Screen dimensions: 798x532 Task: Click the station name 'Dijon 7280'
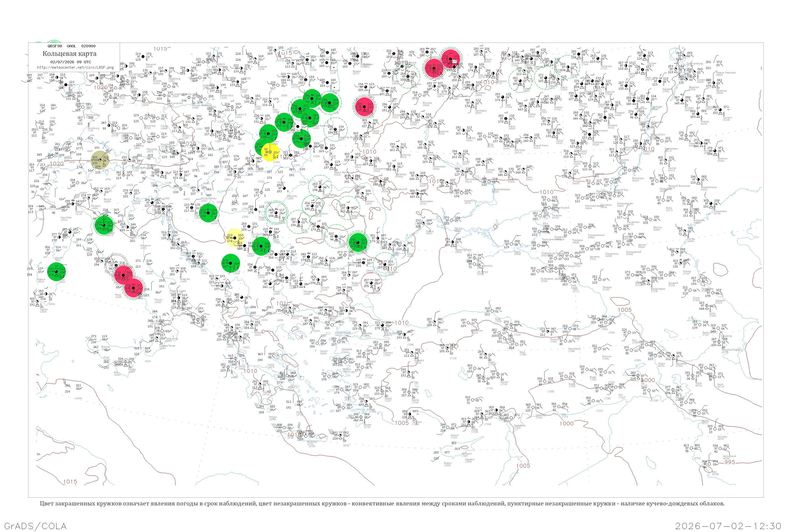pos(44,141)
